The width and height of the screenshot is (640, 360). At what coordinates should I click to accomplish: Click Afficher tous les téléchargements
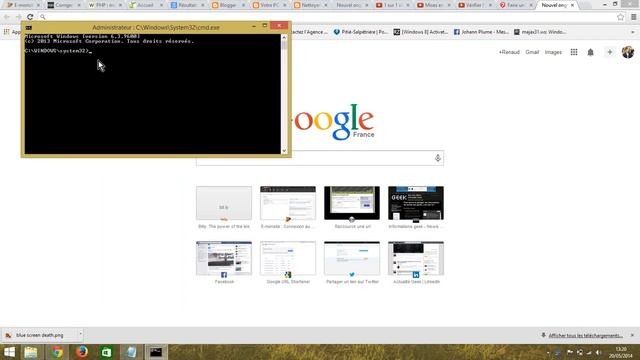click(585, 336)
